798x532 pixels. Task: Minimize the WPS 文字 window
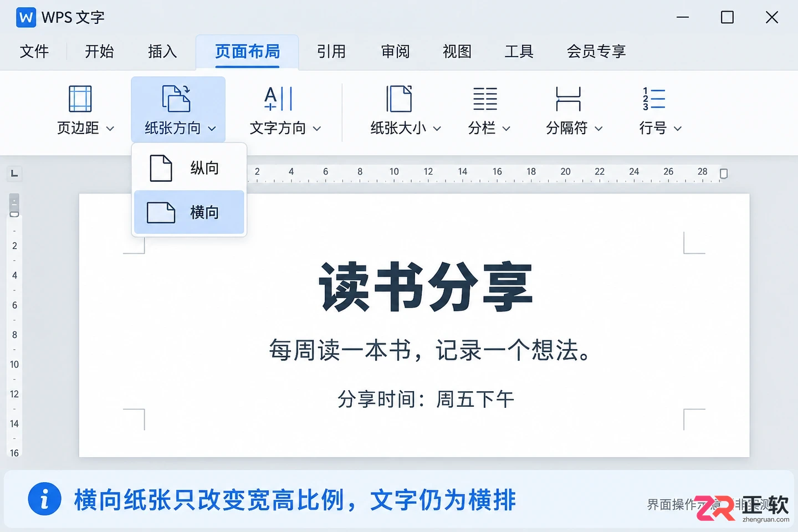tap(683, 18)
